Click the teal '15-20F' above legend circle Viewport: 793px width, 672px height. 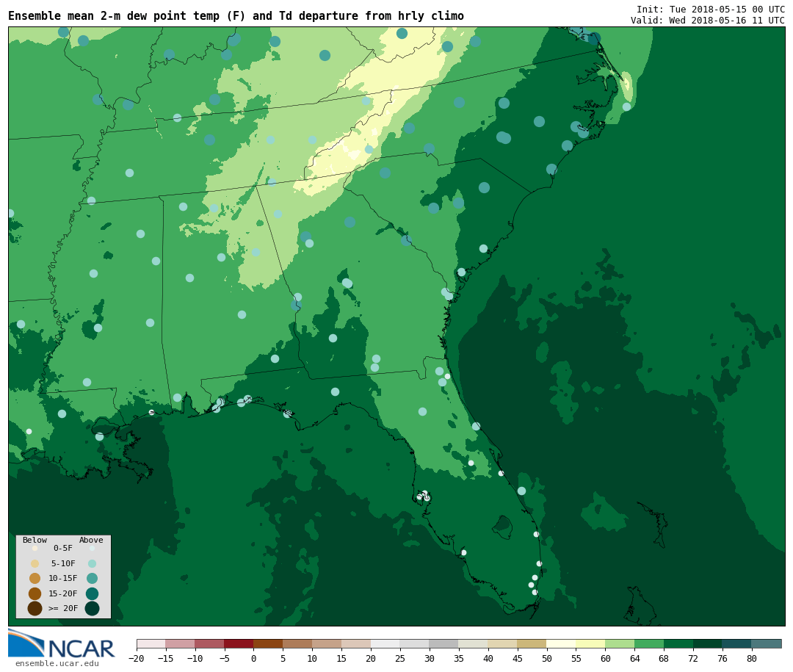coord(92,593)
